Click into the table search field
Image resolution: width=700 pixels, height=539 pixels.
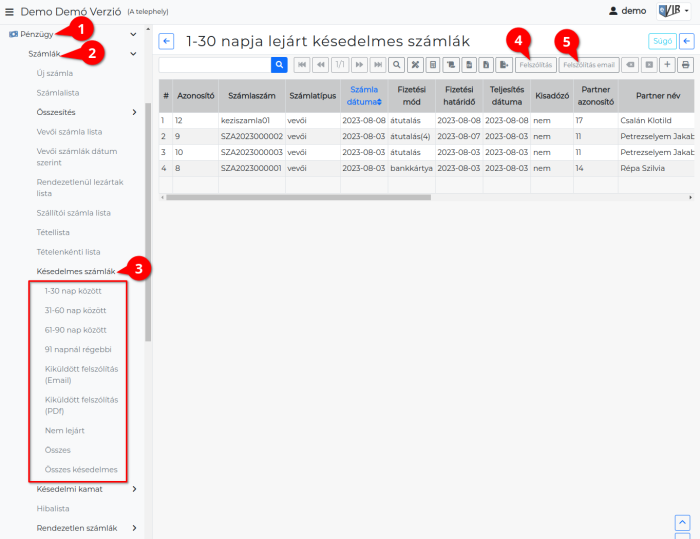214,64
